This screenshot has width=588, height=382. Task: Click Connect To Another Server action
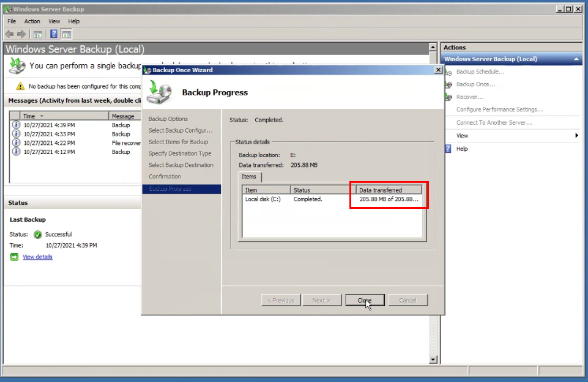pos(494,123)
